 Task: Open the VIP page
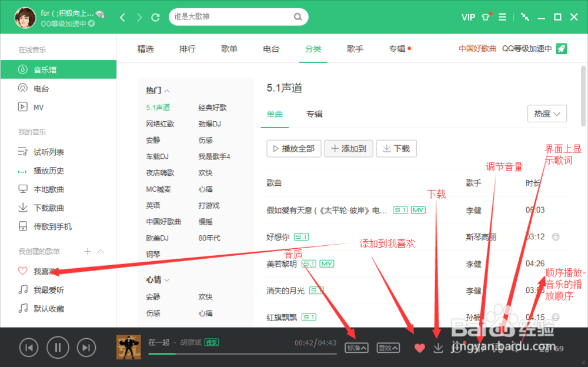(x=468, y=17)
